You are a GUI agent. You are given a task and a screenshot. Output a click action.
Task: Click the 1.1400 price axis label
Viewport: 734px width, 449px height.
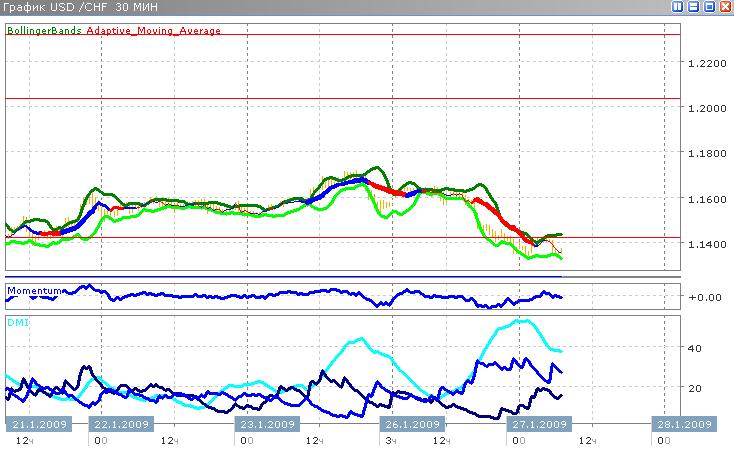pyautogui.click(x=706, y=245)
